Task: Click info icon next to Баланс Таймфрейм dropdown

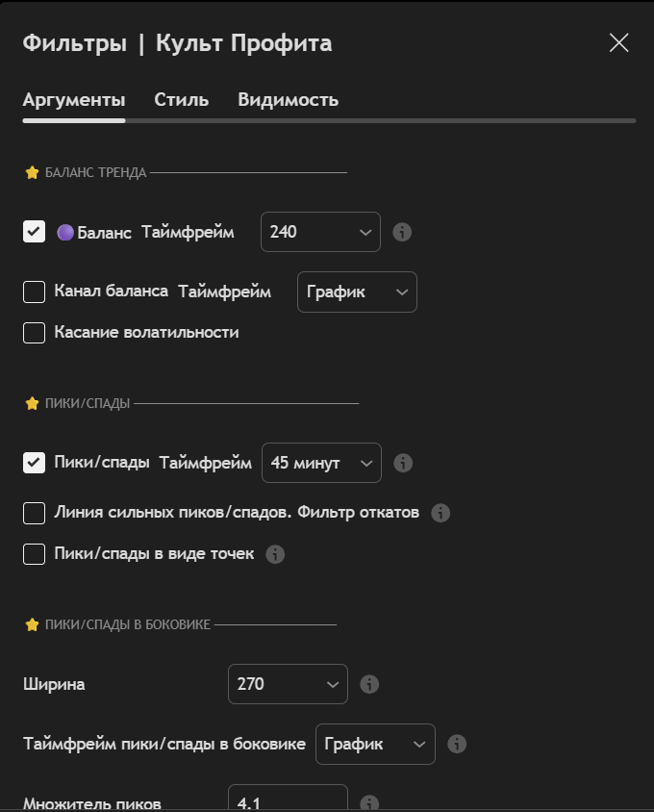Action: (x=403, y=232)
